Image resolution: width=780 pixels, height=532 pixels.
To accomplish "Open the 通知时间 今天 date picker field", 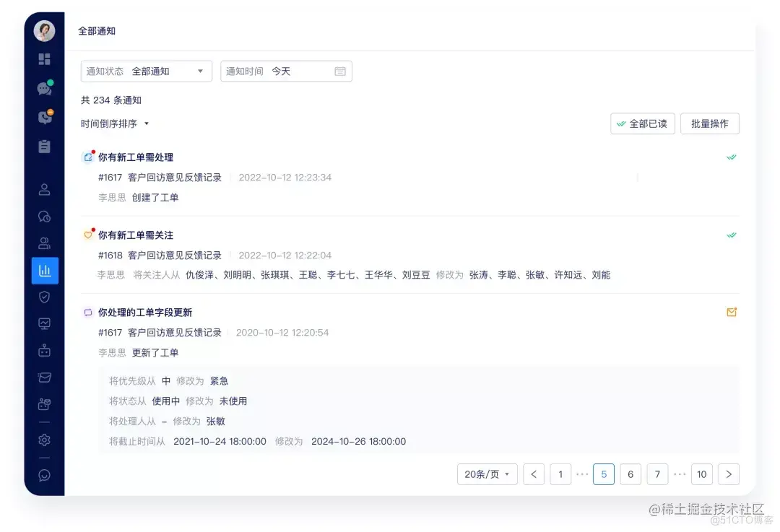I will (286, 71).
